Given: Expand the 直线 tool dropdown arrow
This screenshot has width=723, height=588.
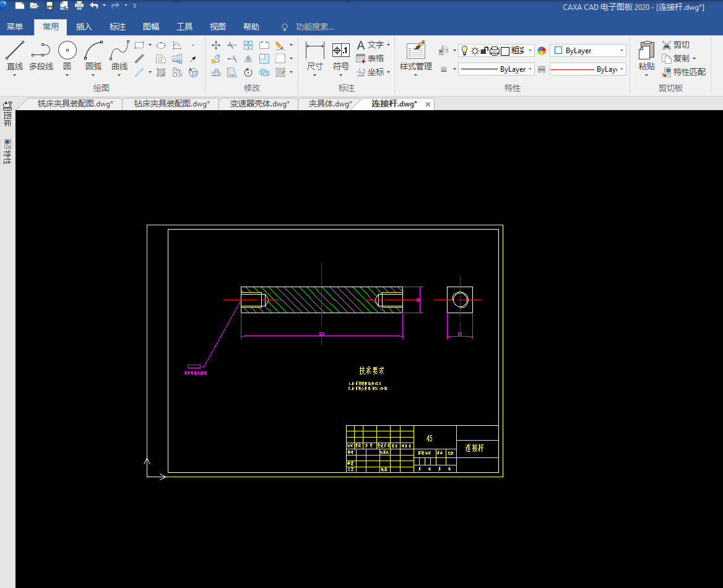Looking at the screenshot, I should tap(15, 75).
